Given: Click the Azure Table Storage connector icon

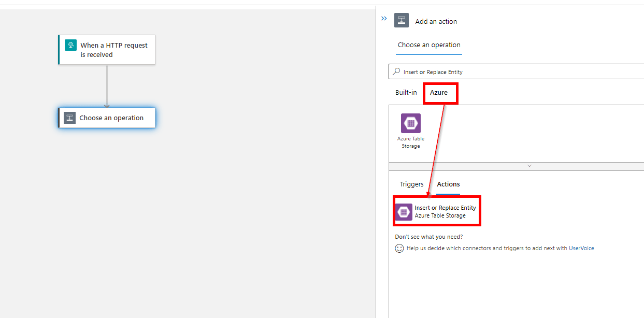Looking at the screenshot, I should pyautogui.click(x=410, y=123).
